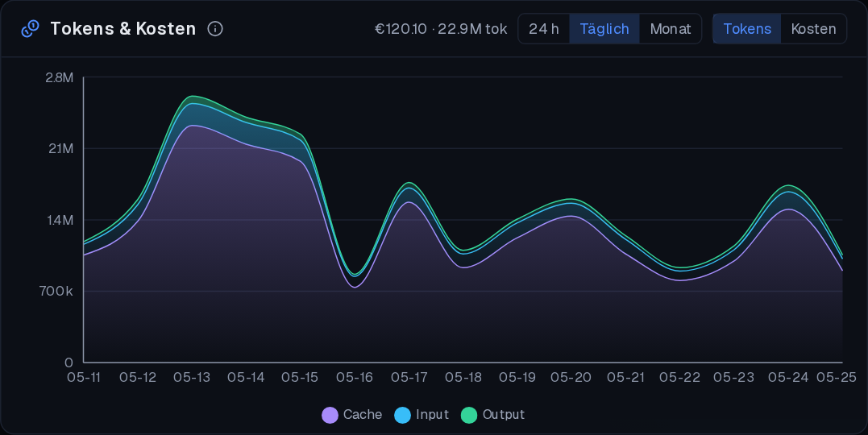
Task: Click the Output legend label
Action: (503, 415)
